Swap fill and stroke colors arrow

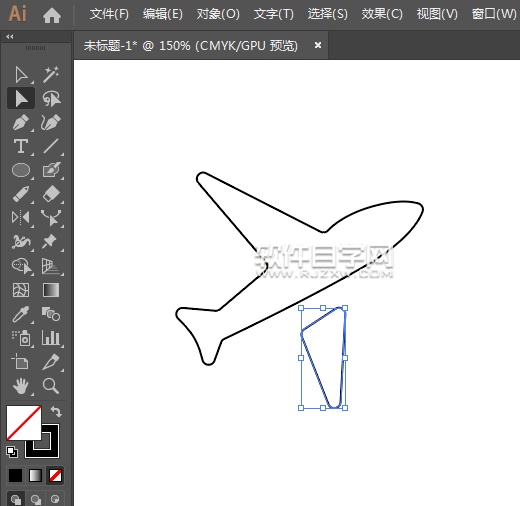click(56, 412)
